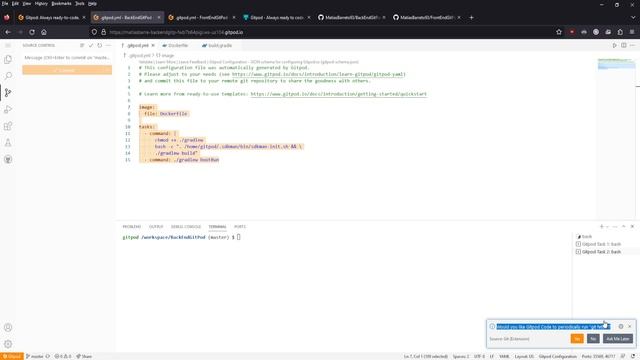Open the Testing flask icon view
The height and width of the screenshot is (360, 640).
pyautogui.click(x=8, y=143)
